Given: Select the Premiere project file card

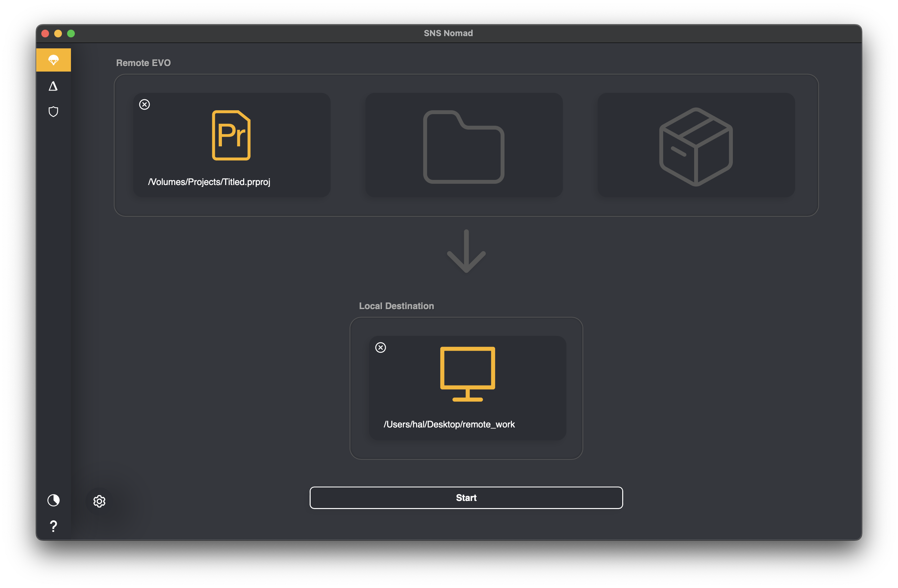Looking at the screenshot, I should [x=232, y=145].
